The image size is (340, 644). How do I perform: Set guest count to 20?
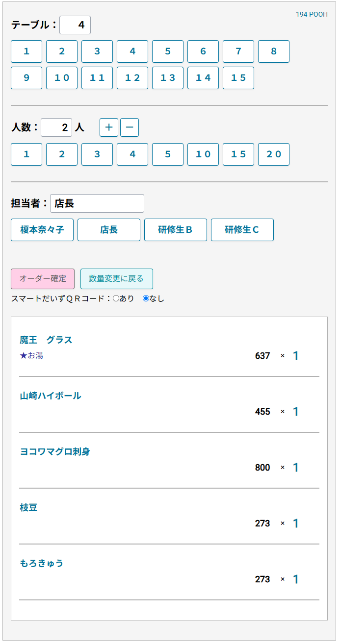pyautogui.click(x=274, y=154)
